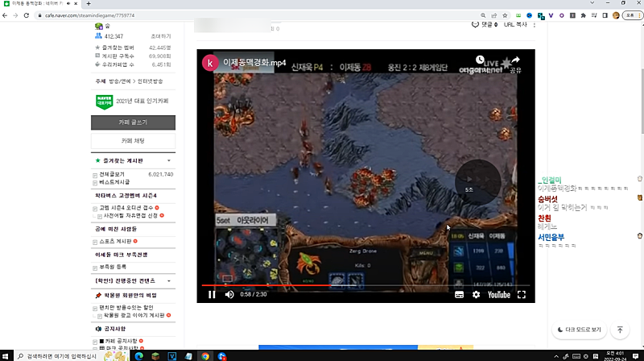Viewport: 644px width, 361px height.
Task: Open comments 댓글 0
Action: coord(485,25)
